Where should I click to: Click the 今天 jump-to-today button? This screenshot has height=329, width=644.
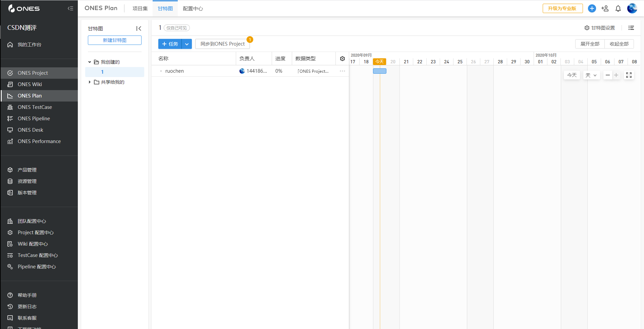pyautogui.click(x=572, y=75)
